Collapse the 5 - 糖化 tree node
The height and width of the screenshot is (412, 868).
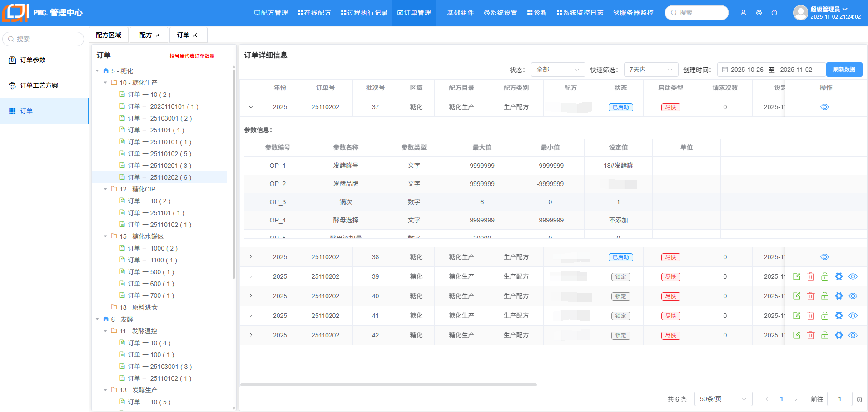pos(97,71)
